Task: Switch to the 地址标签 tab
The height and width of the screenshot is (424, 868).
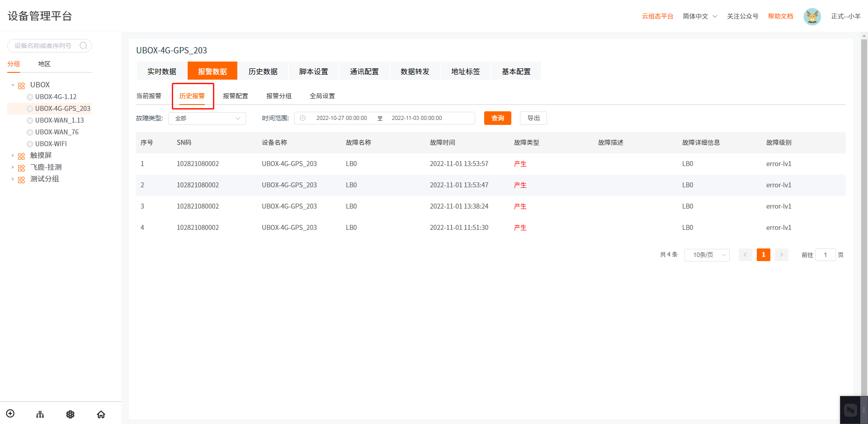Action: click(466, 71)
